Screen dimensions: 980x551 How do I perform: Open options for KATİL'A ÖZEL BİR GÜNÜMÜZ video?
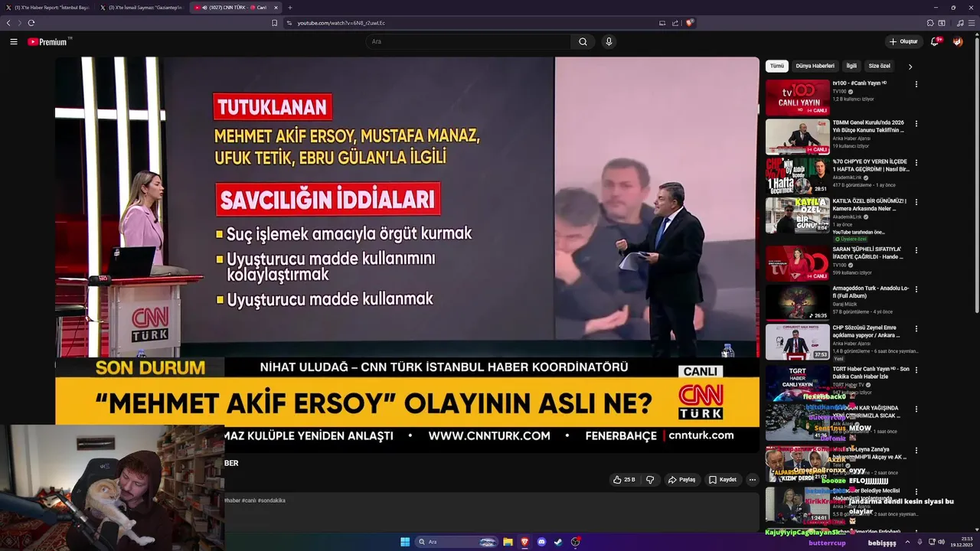916,203
